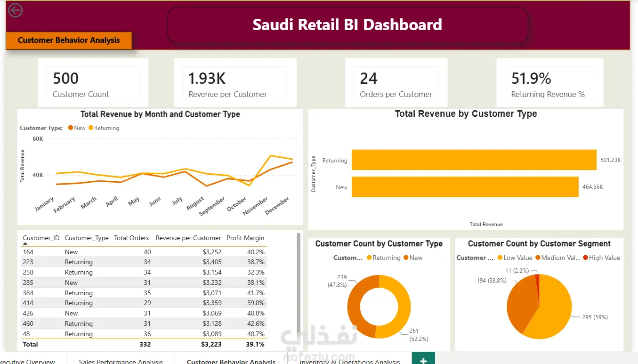Select the Returning revenue bar
Screen dimensions: 638x364
tap(474, 160)
